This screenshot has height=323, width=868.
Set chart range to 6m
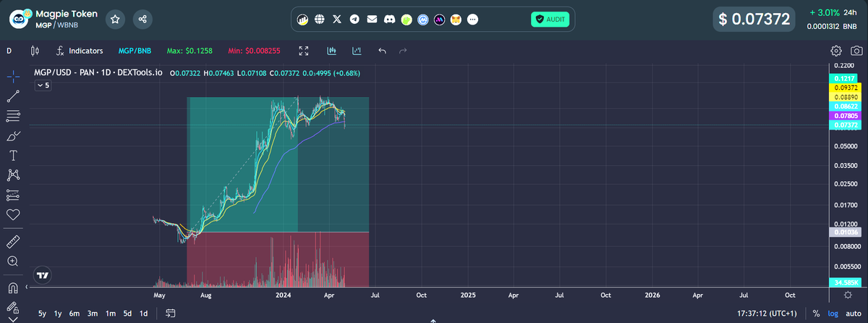(75, 314)
